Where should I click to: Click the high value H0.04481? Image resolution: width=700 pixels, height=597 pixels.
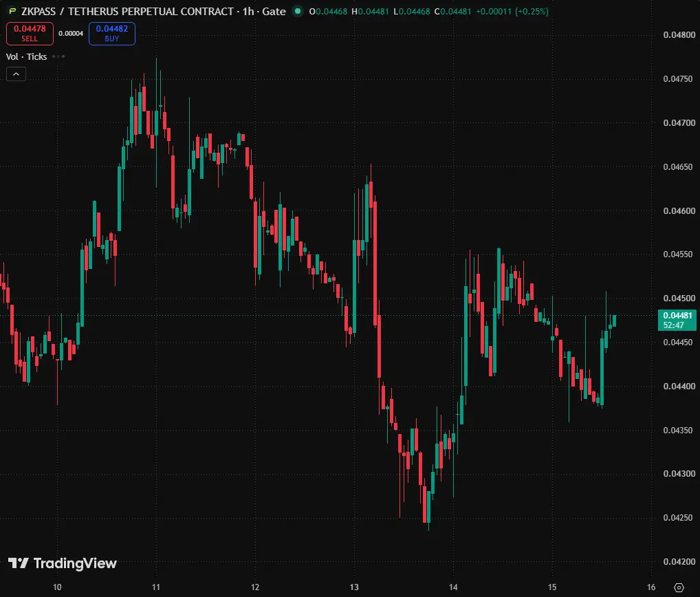(x=370, y=12)
